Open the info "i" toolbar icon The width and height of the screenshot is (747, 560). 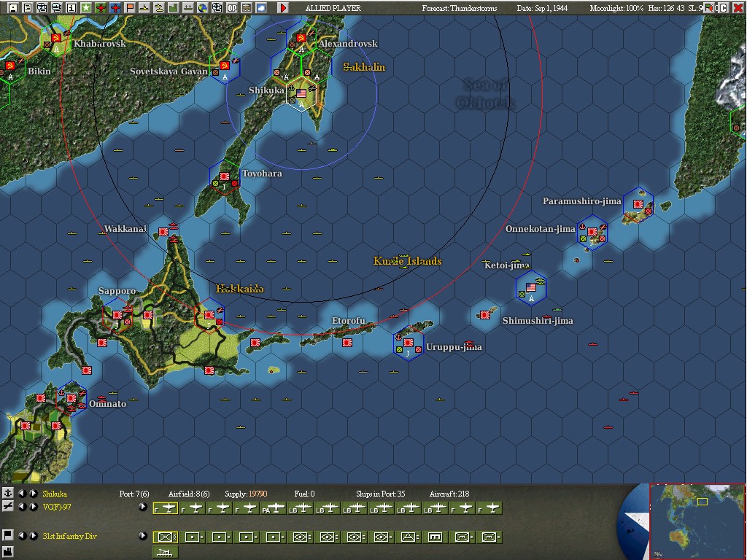click(71, 7)
